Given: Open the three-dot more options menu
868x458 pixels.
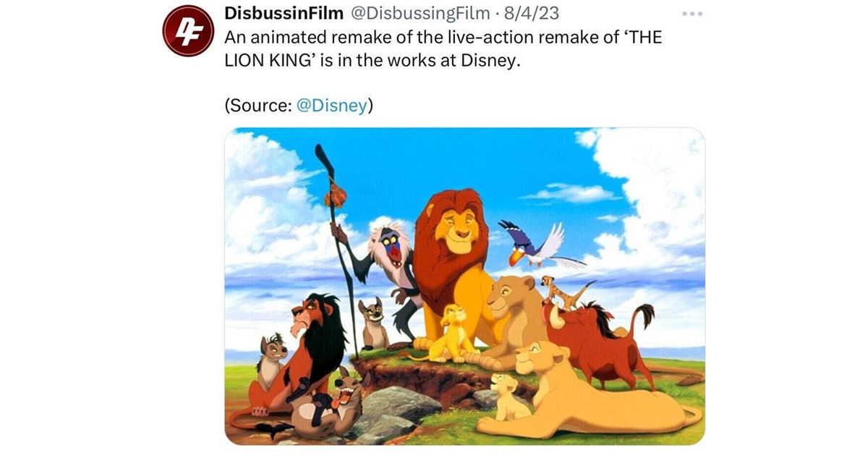Looking at the screenshot, I should (692, 14).
